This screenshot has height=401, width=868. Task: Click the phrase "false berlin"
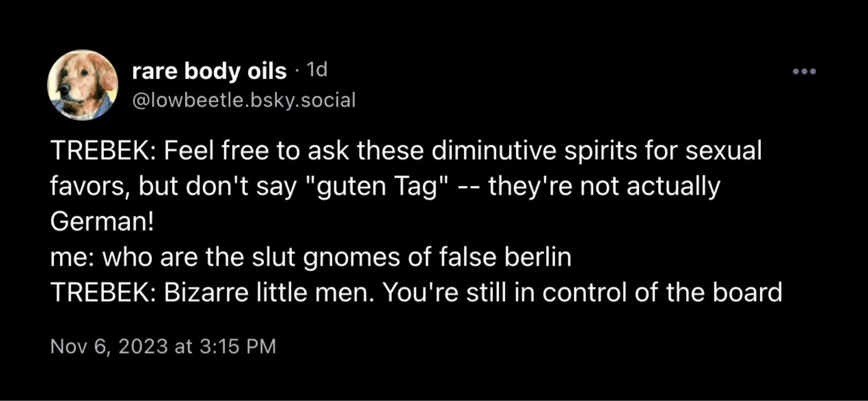[505, 257]
